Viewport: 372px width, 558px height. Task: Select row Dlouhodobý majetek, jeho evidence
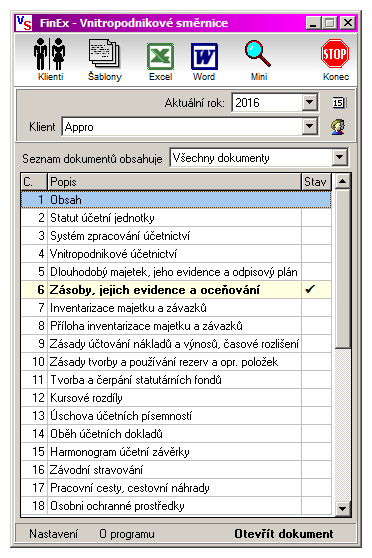[176, 272]
